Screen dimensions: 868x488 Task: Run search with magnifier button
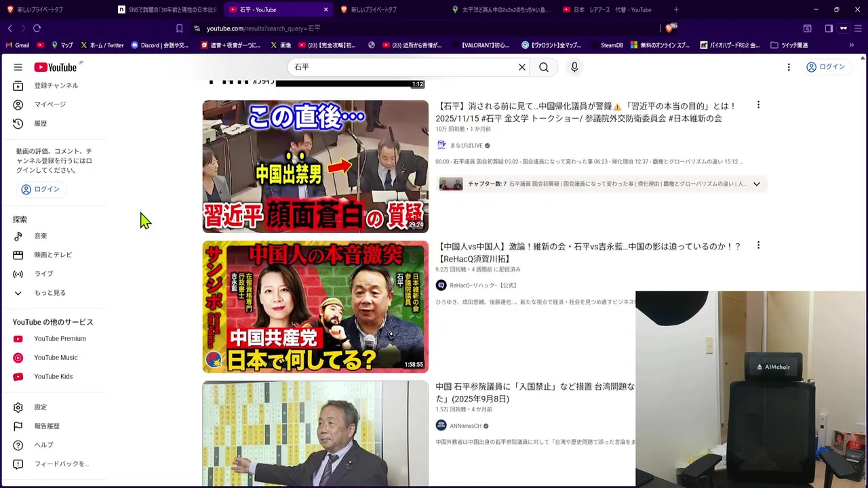[x=544, y=67]
